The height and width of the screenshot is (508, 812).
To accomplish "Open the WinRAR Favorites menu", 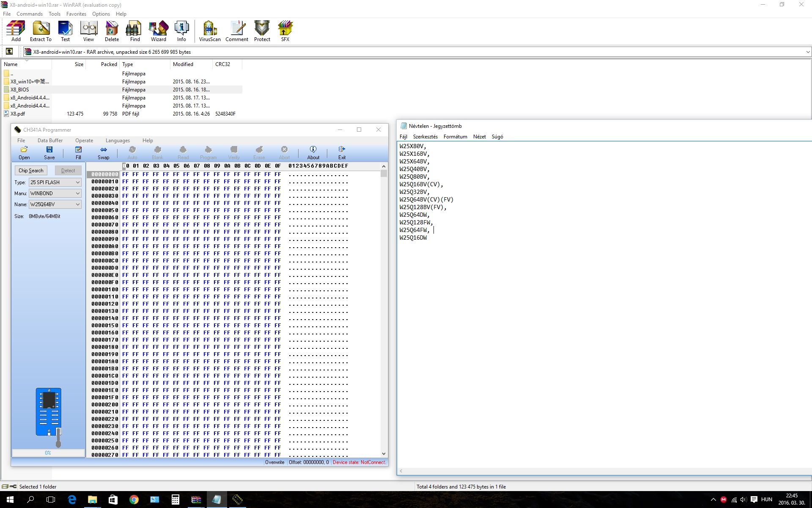I will point(76,14).
